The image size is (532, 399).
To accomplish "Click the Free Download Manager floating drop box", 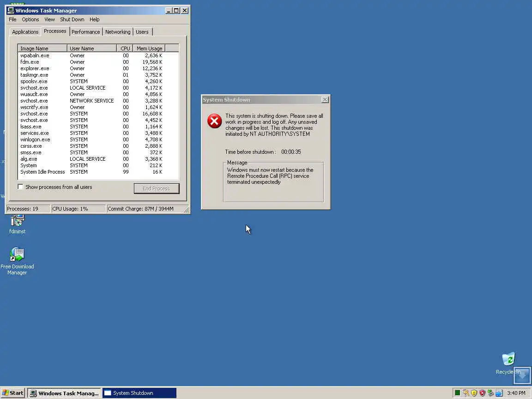I will [x=522, y=375].
